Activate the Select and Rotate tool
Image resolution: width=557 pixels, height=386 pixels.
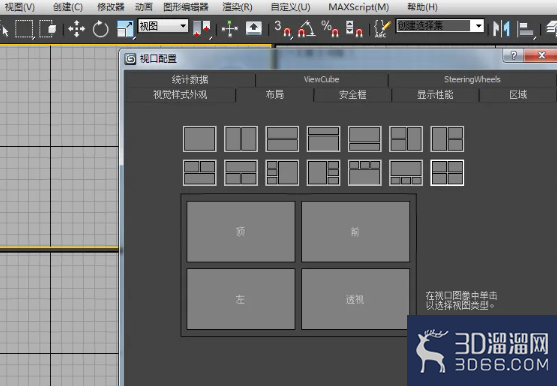click(101, 29)
